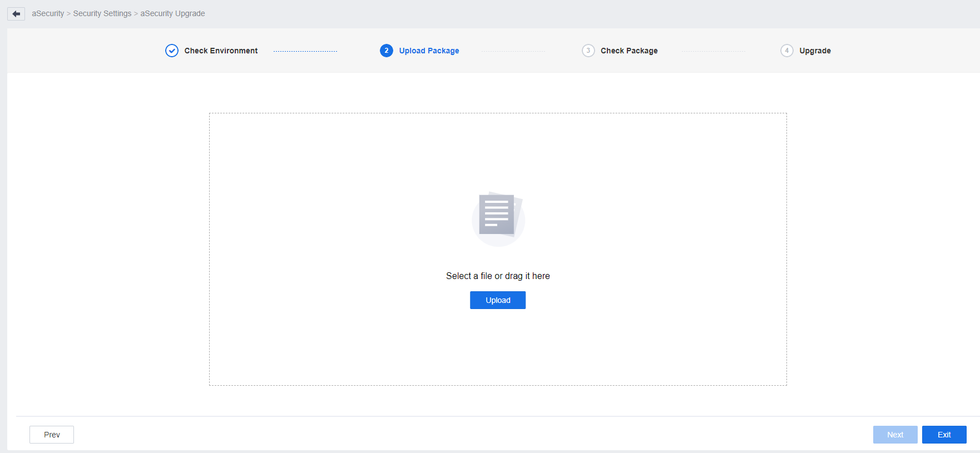Screen dimensions: 980x453
Task: Select the aSecurity Upgrade breadcrumb text
Action: tap(172, 13)
